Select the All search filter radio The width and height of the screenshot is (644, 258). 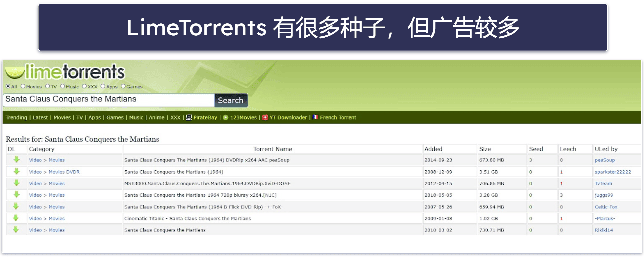point(8,86)
